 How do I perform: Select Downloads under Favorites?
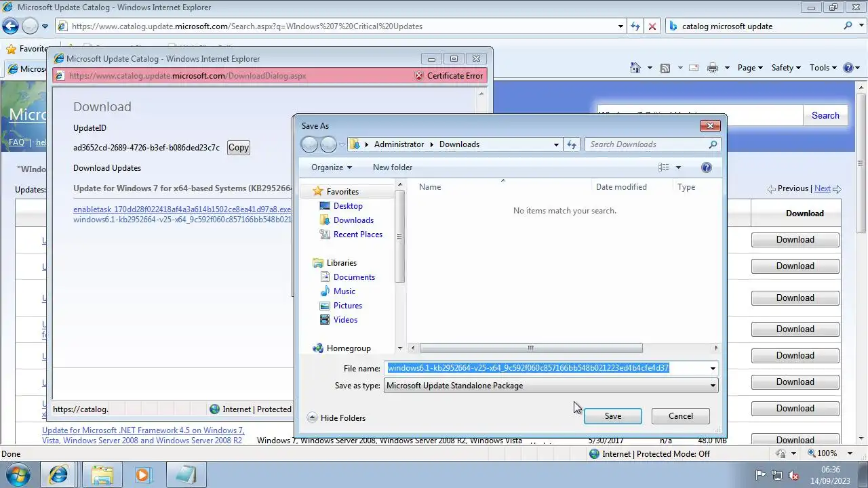353,220
